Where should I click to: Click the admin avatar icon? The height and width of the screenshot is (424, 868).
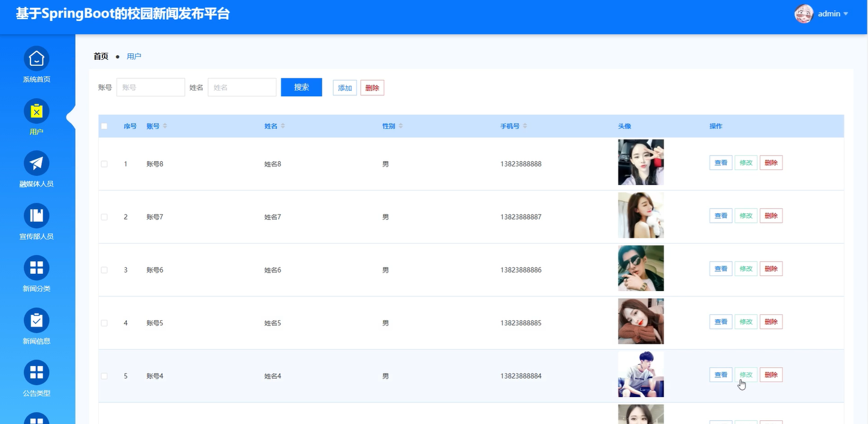804,14
